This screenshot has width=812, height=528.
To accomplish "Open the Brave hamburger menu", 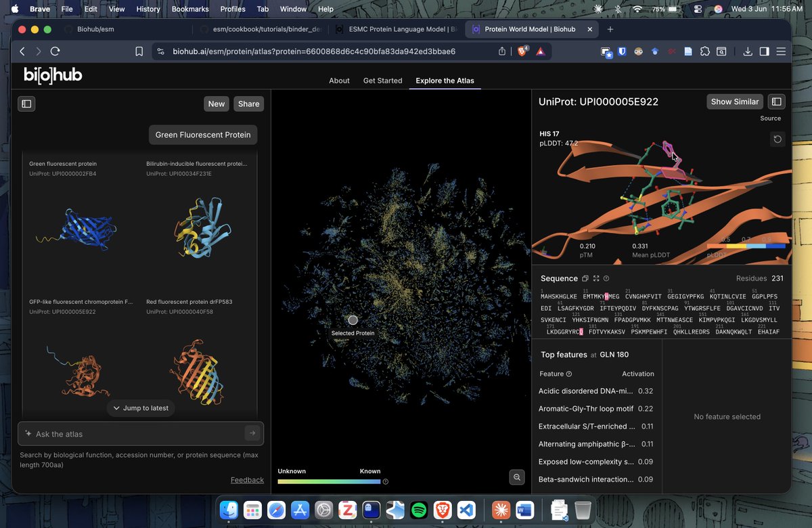I will (781, 51).
